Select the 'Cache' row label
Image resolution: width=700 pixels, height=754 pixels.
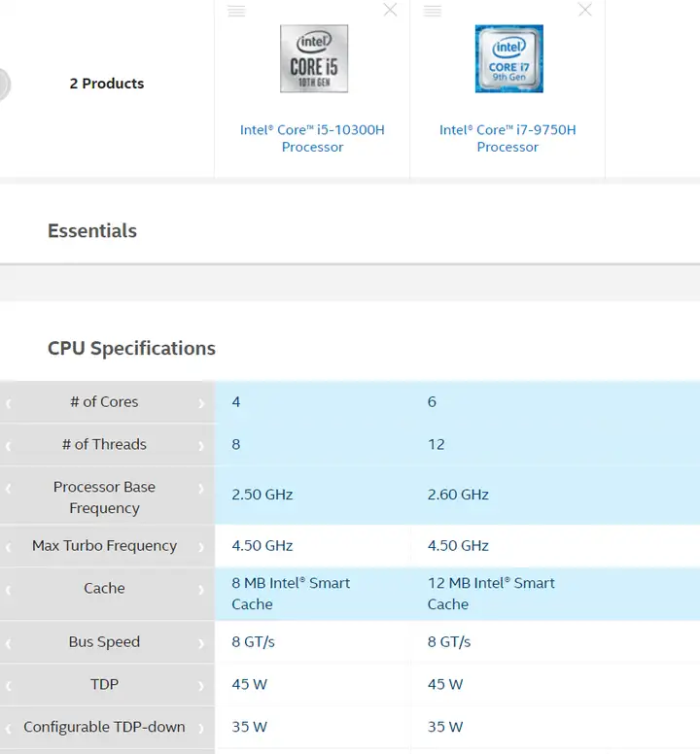(104, 588)
